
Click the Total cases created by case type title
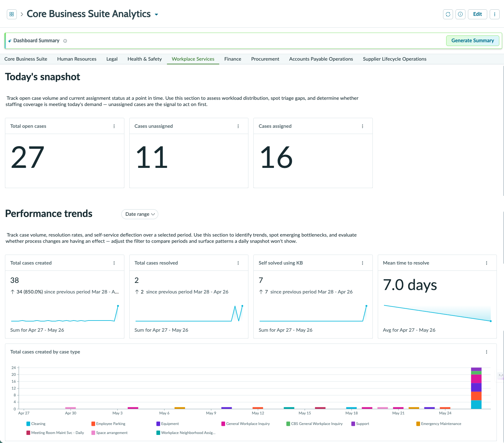pyautogui.click(x=45, y=352)
